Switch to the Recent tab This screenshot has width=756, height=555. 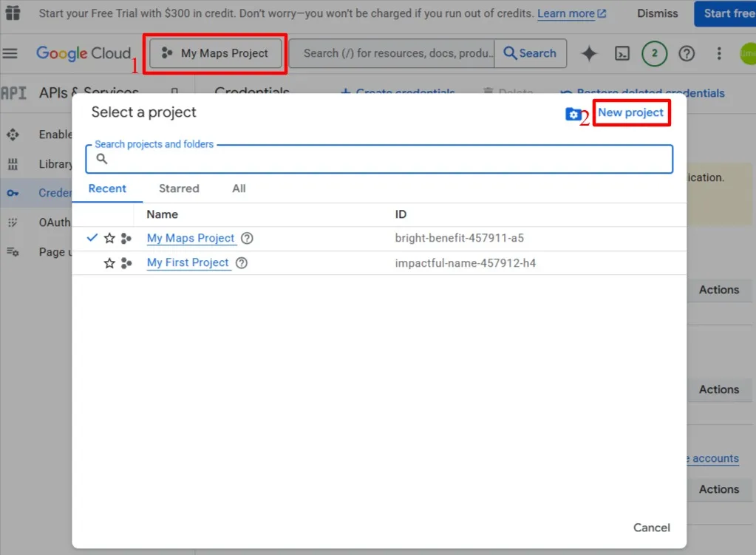click(x=107, y=188)
